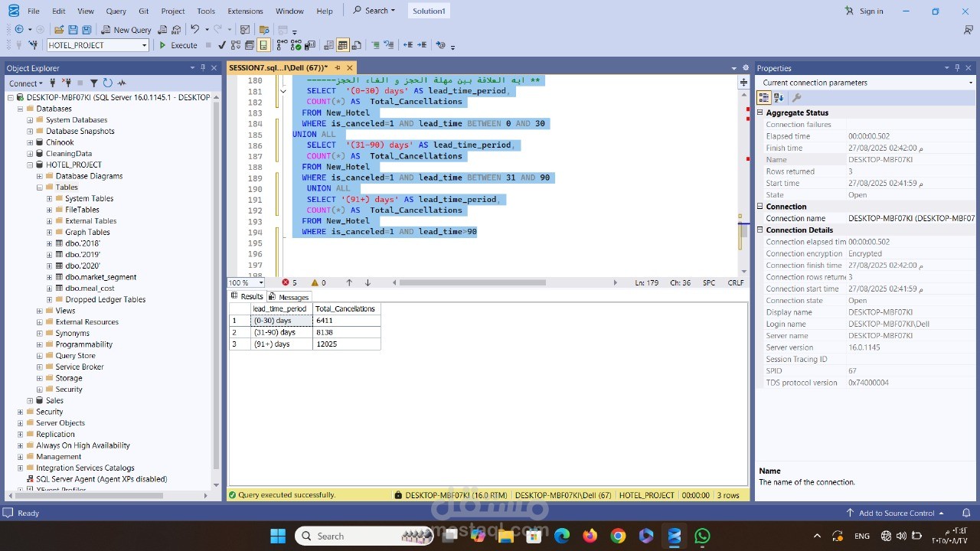Comment out the selected lines
The width and height of the screenshot is (980, 551).
pyautogui.click(x=375, y=45)
